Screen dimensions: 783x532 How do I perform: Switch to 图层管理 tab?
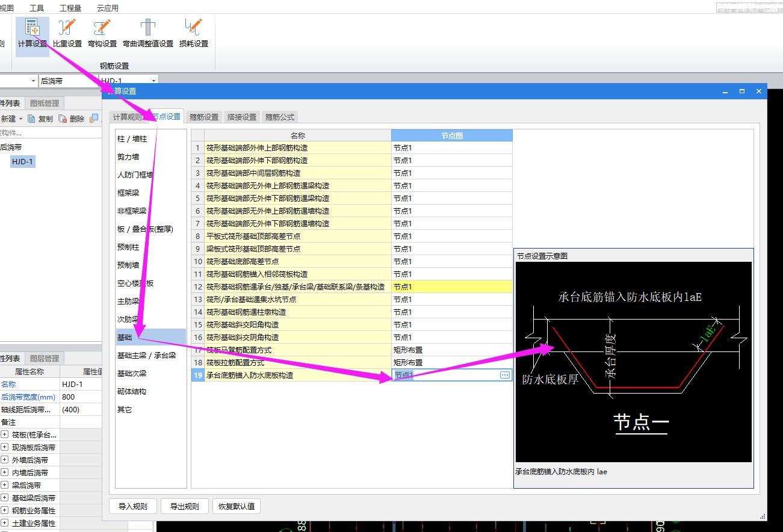pyautogui.click(x=45, y=358)
